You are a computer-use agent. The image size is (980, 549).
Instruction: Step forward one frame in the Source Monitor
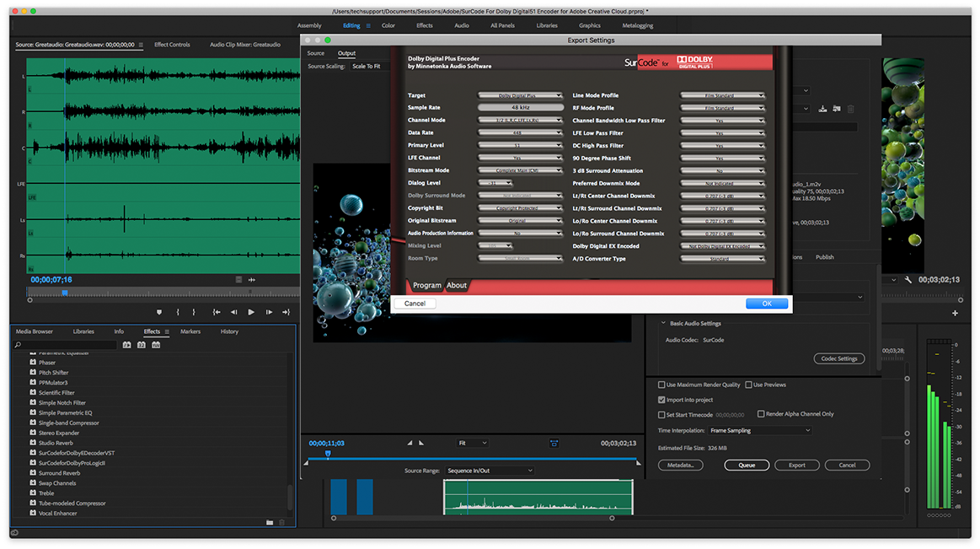point(268,311)
